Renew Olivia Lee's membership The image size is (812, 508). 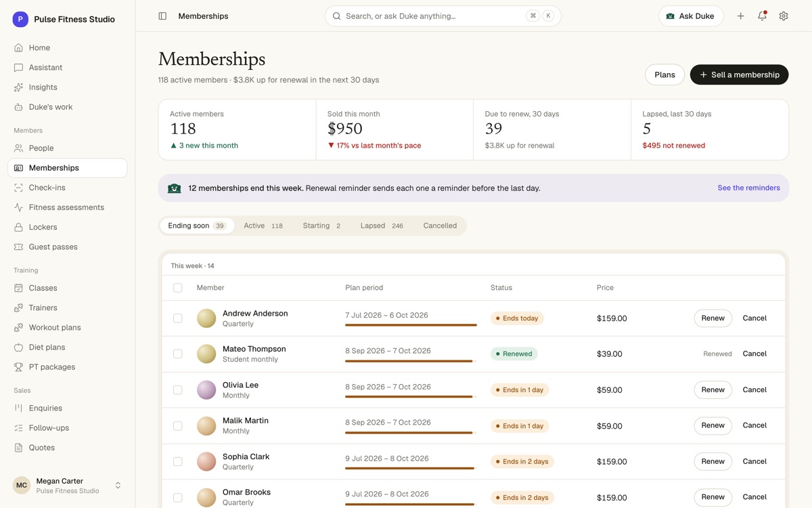click(x=713, y=390)
